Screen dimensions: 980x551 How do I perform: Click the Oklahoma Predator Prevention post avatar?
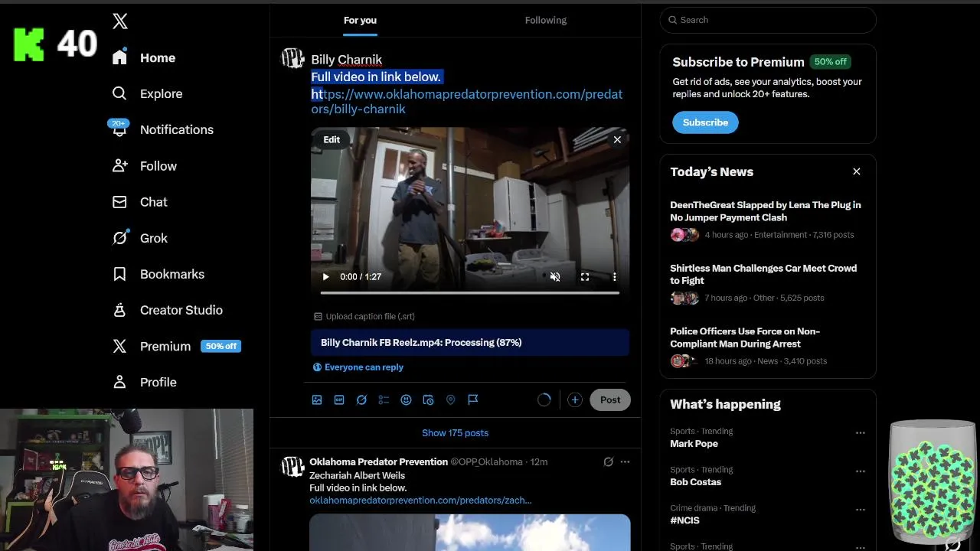click(292, 467)
